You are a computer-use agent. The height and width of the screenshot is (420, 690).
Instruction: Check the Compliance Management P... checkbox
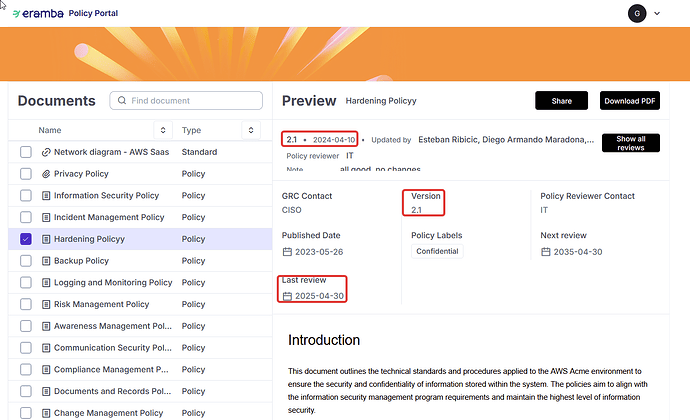click(26, 369)
